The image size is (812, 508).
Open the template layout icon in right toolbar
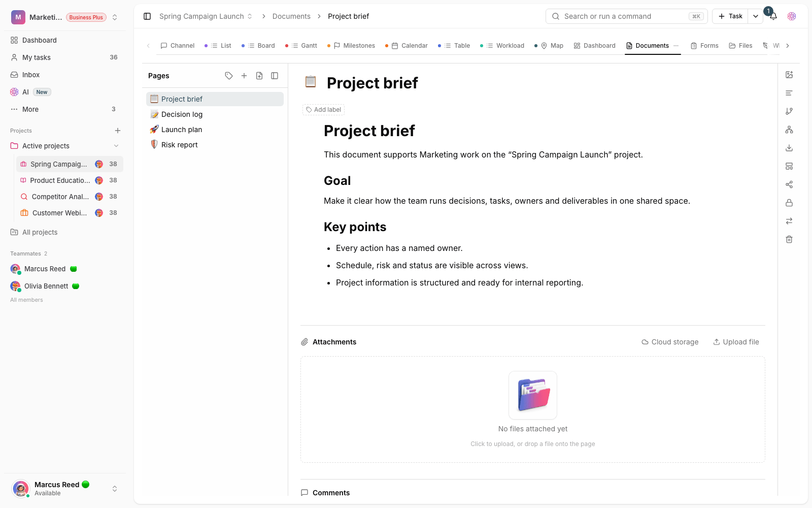(x=789, y=166)
